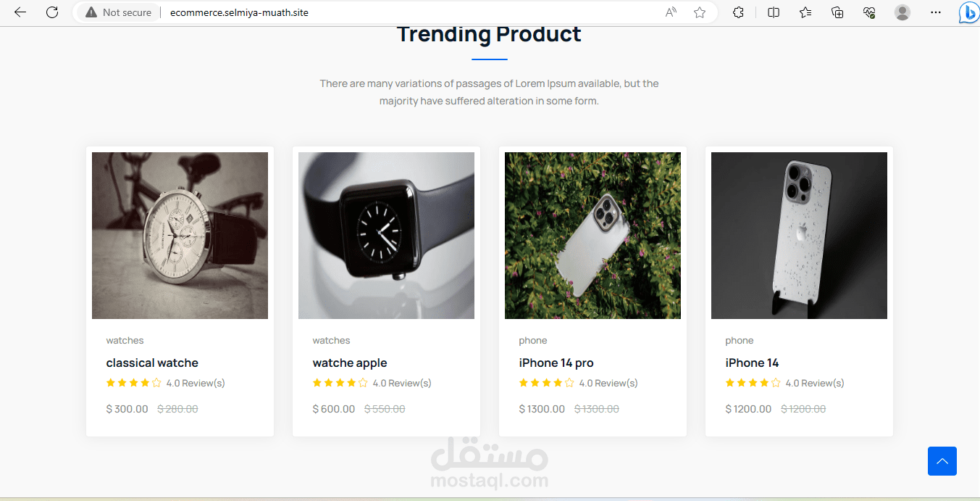Open the Bing Copilot sidebar button

click(968, 13)
